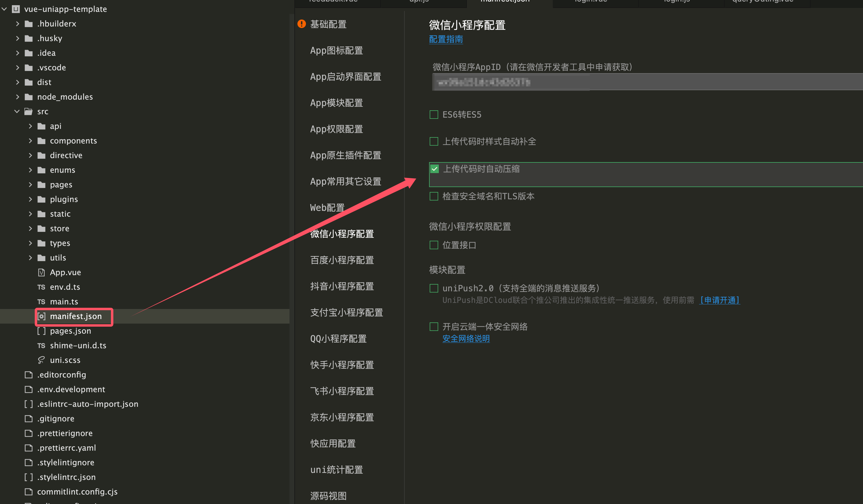Expand the utils folder
The image size is (863, 504).
click(30, 258)
